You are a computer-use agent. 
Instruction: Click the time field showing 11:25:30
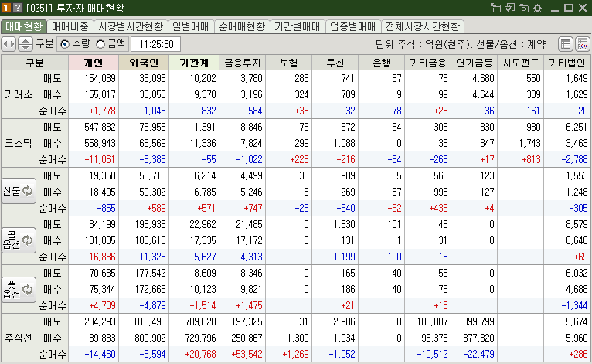click(156, 44)
